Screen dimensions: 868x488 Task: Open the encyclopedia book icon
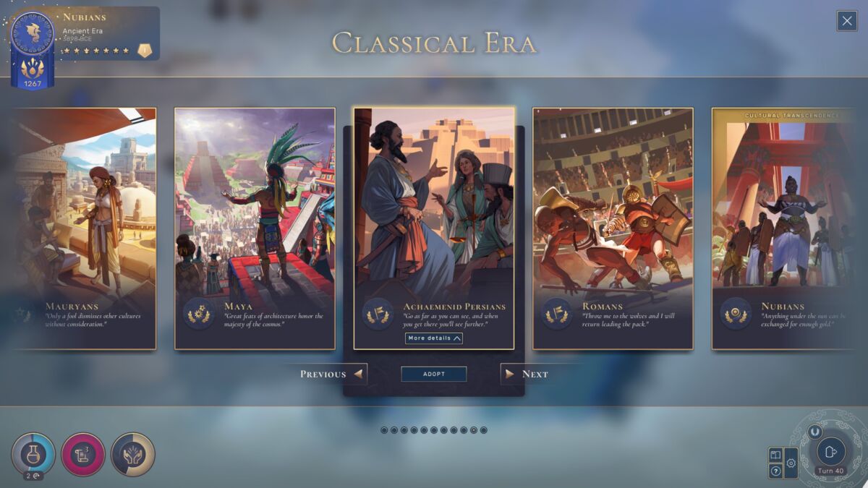click(775, 455)
